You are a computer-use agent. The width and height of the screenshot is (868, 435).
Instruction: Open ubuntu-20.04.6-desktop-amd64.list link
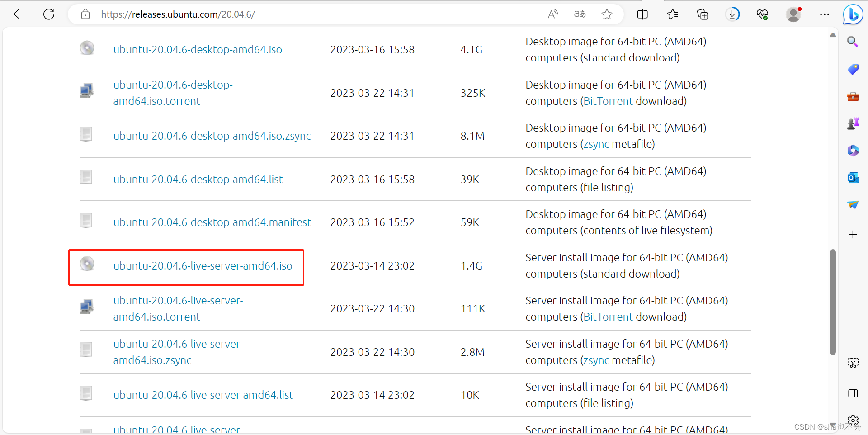(198, 180)
